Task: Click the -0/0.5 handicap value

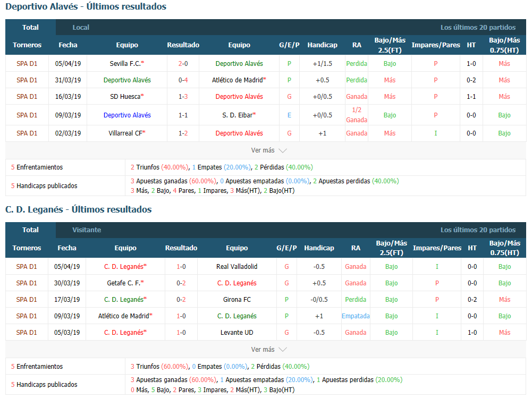Action: 319,300
